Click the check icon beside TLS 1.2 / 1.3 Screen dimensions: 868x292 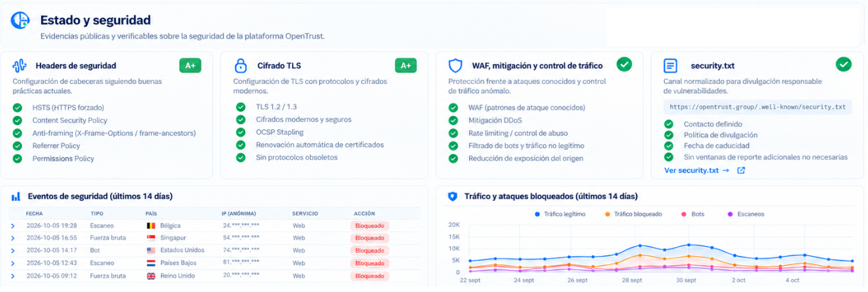(241, 107)
